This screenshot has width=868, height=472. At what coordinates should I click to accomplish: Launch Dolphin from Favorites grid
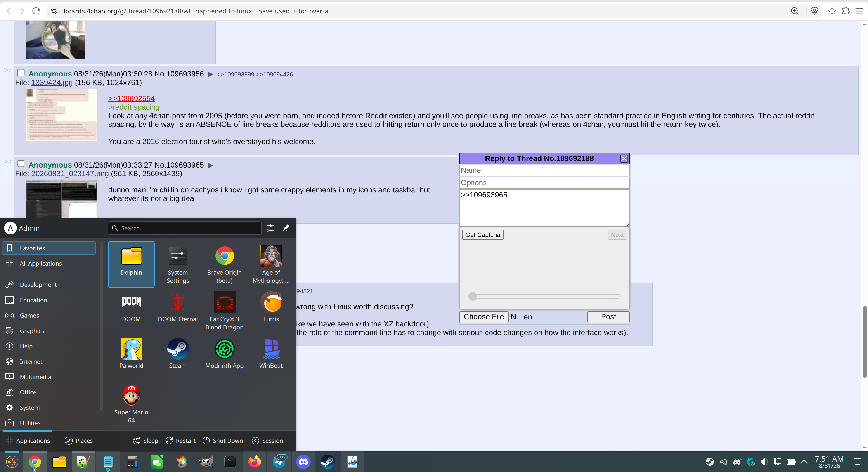131,264
